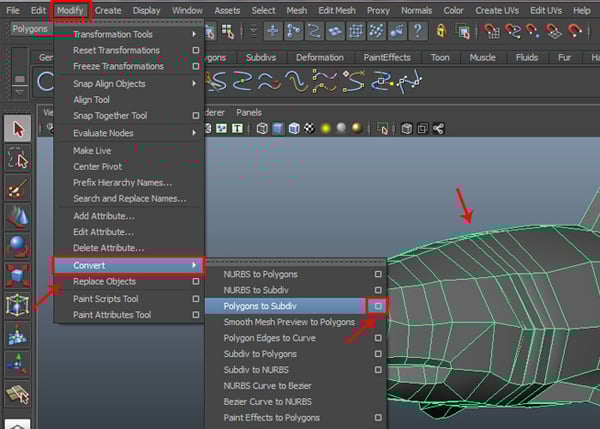Choose the Universal Manipulator cube tool
This screenshot has height=429, width=600.
click(x=19, y=304)
